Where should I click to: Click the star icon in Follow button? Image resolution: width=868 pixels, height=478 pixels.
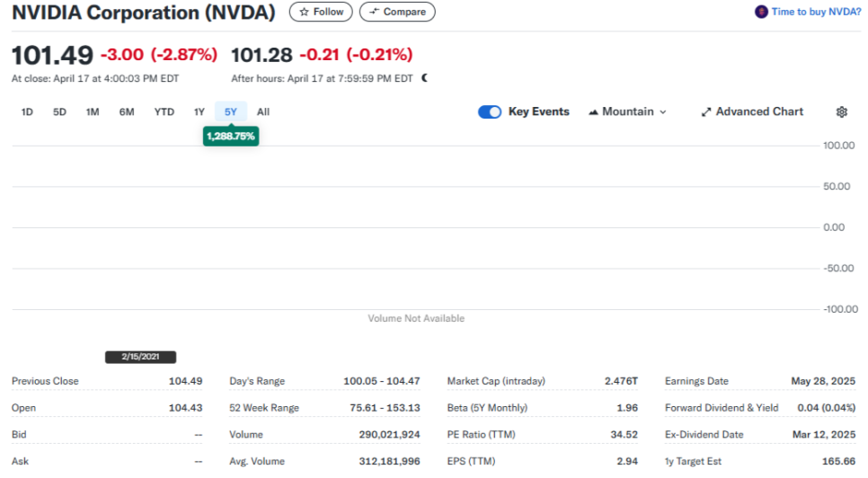(x=304, y=12)
